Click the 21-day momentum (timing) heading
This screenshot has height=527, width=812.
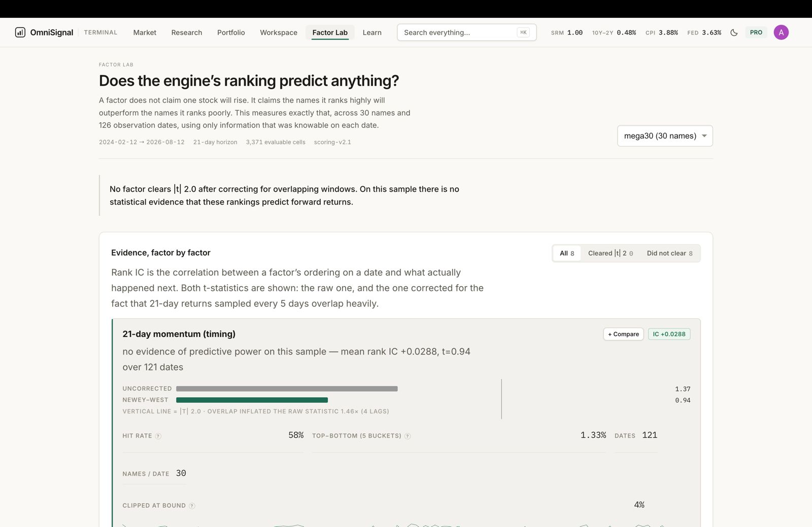point(179,334)
